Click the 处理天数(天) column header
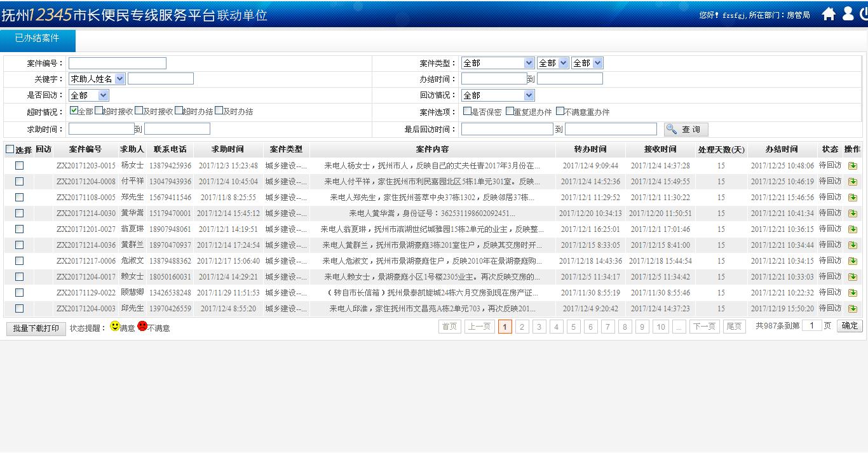868x453 pixels. (x=721, y=150)
